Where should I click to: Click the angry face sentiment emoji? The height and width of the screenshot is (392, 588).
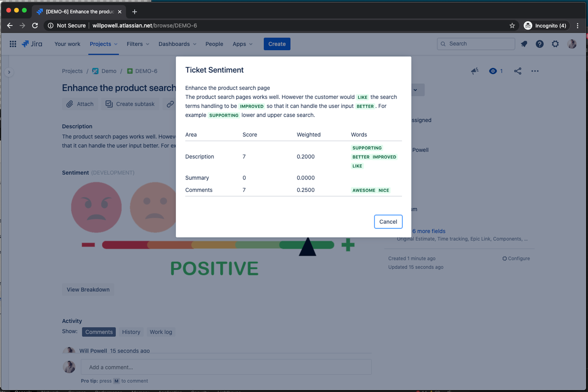point(96,207)
